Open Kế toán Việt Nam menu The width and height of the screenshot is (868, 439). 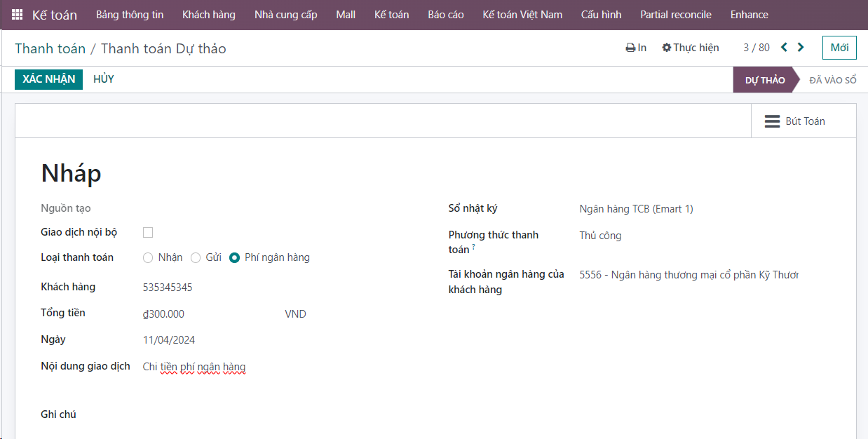click(x=522, y=15)
